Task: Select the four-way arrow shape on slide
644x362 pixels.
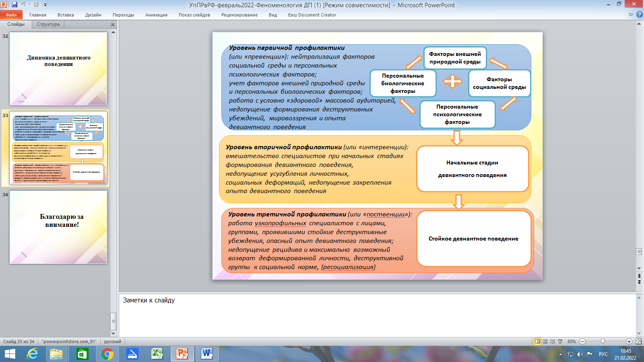Action: (x=452, y=81)
